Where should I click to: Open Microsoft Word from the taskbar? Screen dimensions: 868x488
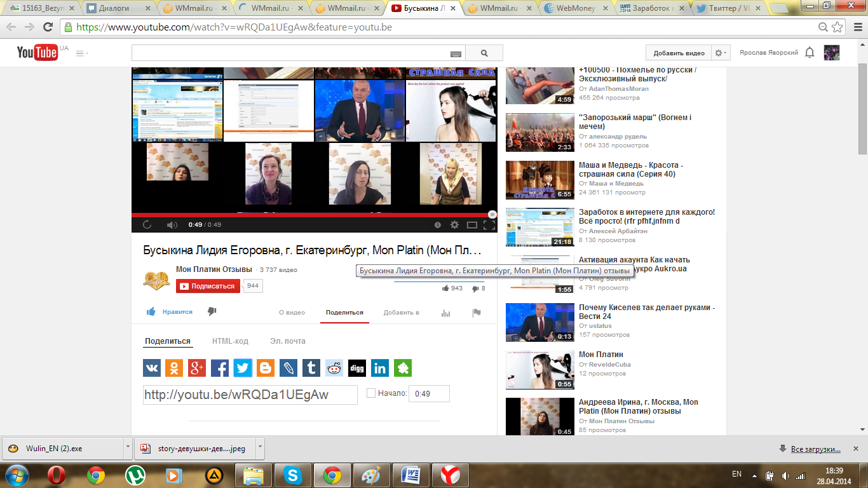(x=410, y=475)
